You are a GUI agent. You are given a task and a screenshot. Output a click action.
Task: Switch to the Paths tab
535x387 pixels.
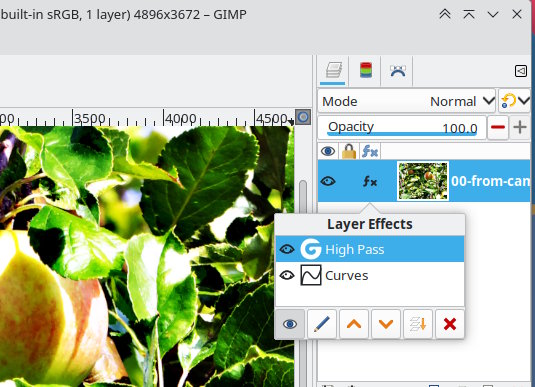click(398, 71)
